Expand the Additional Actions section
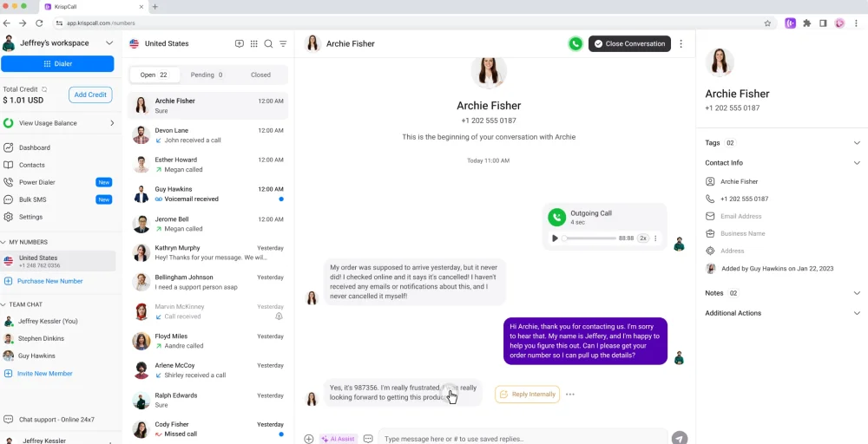 (857, 313)
